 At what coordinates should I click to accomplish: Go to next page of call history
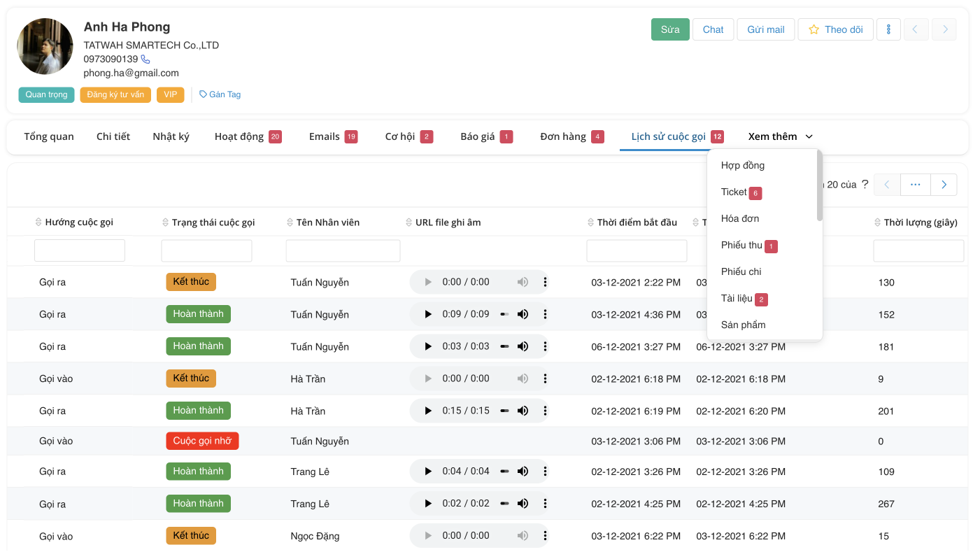pyautogui.click(x=944, y=185)
